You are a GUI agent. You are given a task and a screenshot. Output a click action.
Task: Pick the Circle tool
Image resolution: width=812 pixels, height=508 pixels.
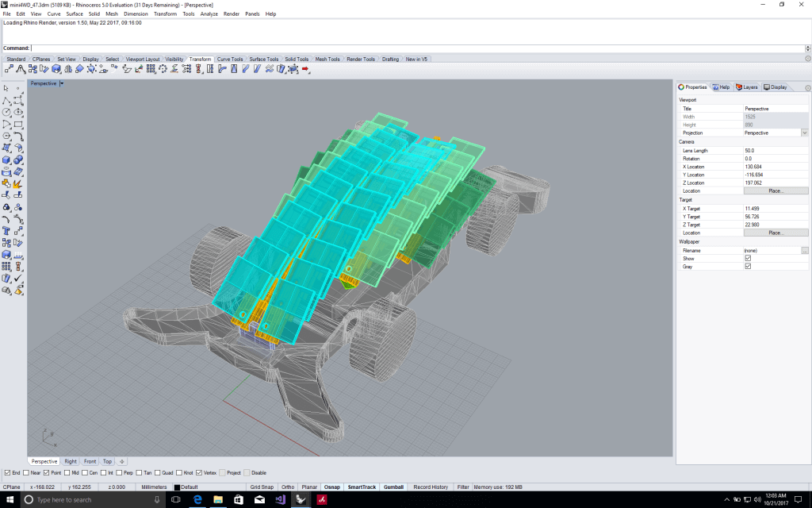[6, 113]
